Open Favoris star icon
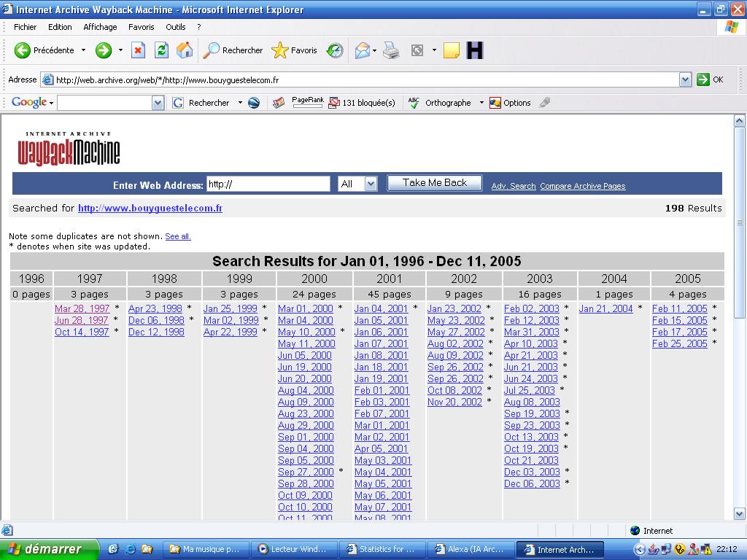Image resolution: width=747 pixels, height=560 pixels. [279, 50]
